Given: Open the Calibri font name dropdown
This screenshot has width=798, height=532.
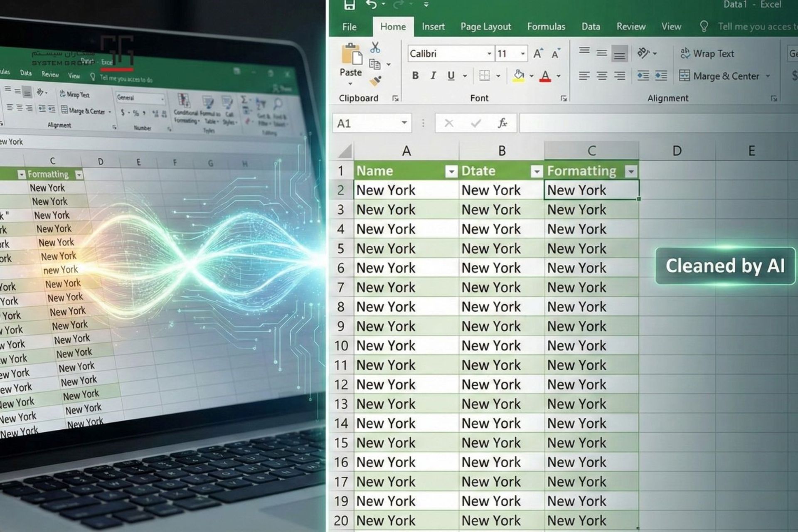Looking at the screenshot, I should pyautogui.click(x=489, y=54).
